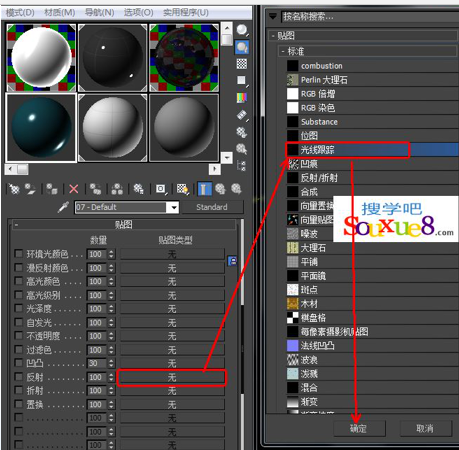Screen dimensions: 459x450
Task: Click the 反射 row's 无 map button
Action: click(172, 378)
